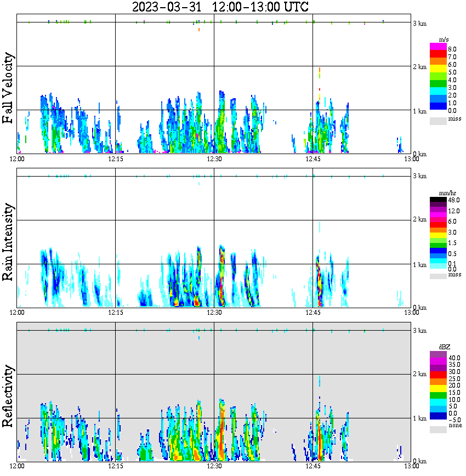Click the 4.0 value in the m/s legend
Screen dimensions: 466x476
point(452,80)
